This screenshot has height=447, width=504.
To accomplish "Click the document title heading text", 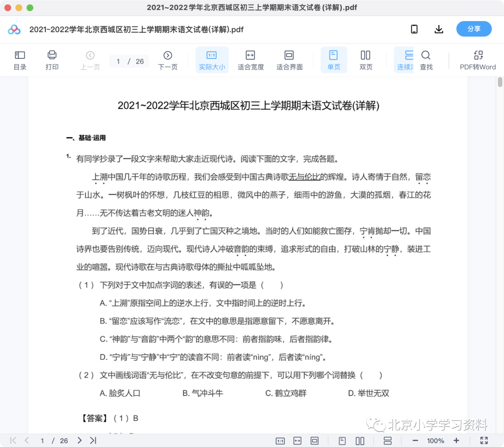I will coord(248,106).
